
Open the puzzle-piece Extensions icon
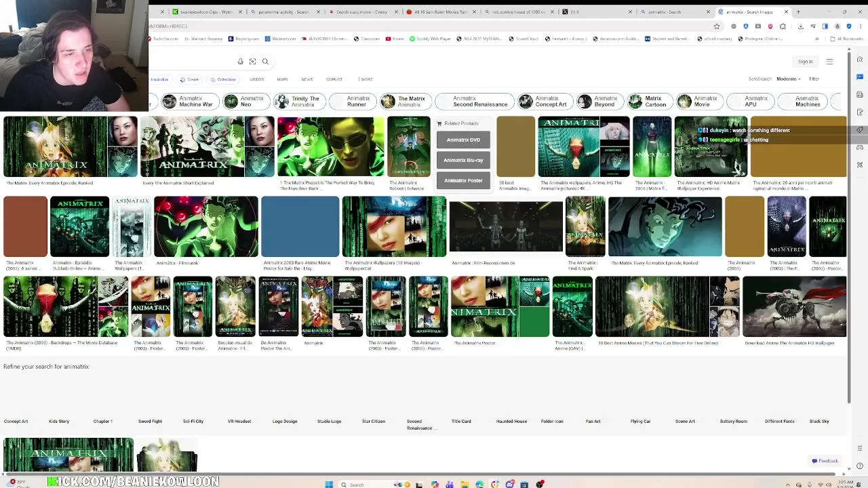pos(783,26)
